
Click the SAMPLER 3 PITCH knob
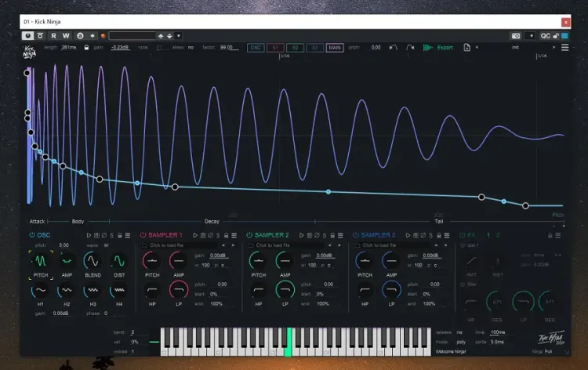click(x=365, y=260)
